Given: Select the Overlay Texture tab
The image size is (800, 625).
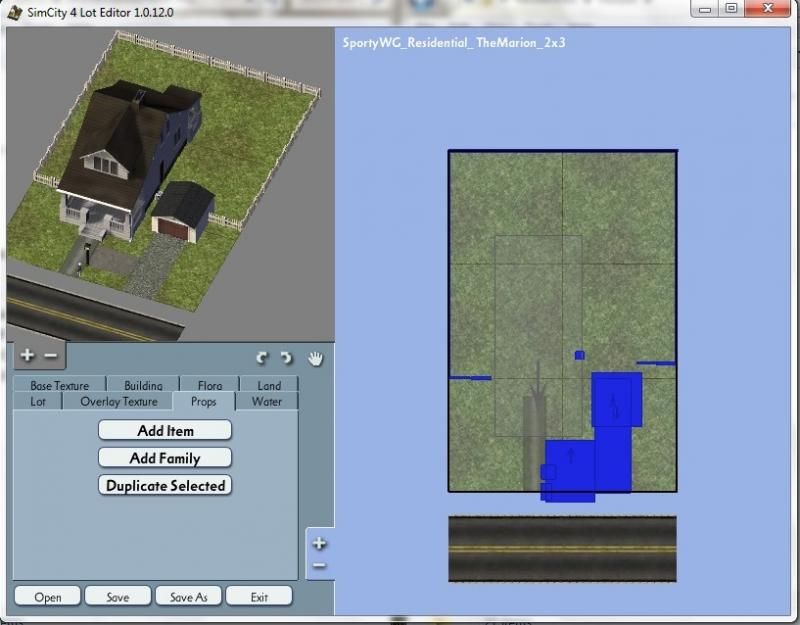Looking at the screenshot, I should [x=118, y=402].
